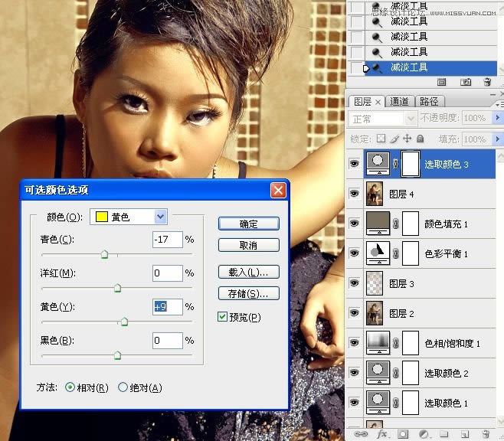Lock layer position with the move icon
Image resolution: width=504 pixels, height=441 pixels.
tap(407, 139)
